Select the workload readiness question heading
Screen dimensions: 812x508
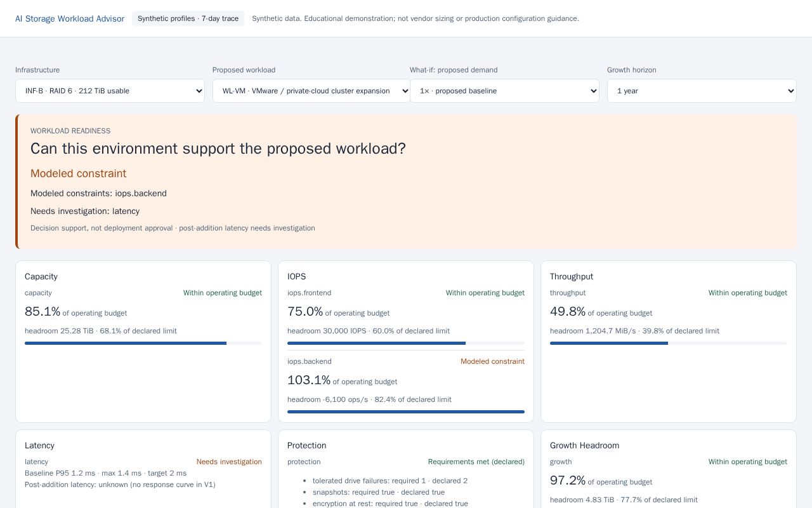(218, 149)
